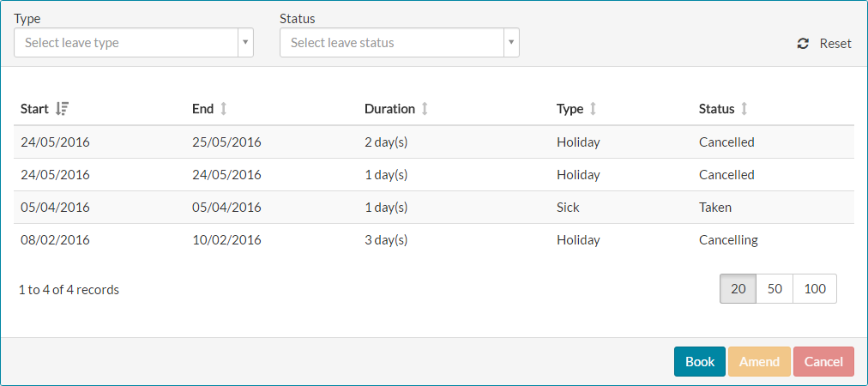Sort by Start column sort icon
Screen dimensions: 868x386
pos(62,109)
